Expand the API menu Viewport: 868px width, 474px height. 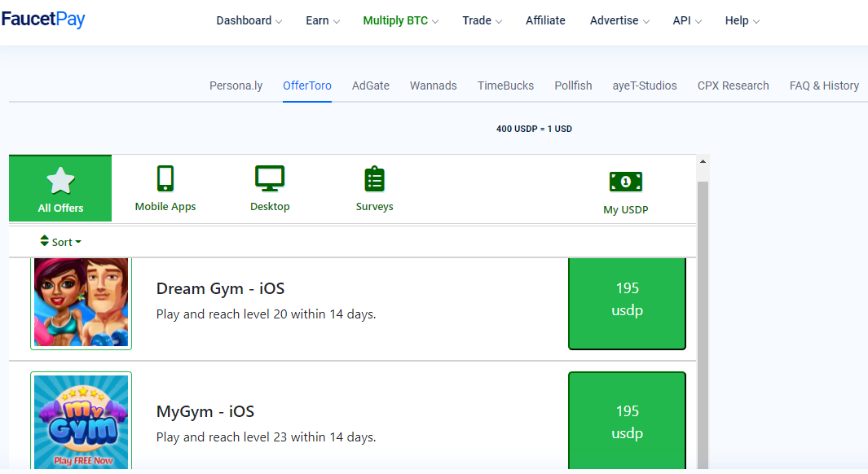687,20
